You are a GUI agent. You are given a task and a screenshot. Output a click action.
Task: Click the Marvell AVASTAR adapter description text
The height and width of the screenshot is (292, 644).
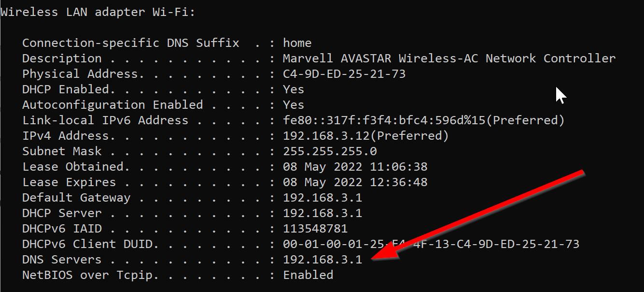[x=449, y=58]
